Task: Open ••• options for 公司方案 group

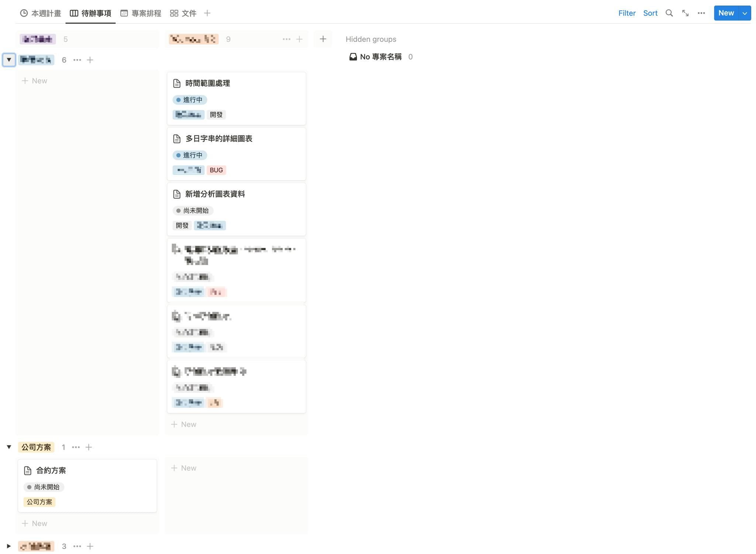Action: [x=76, y=447]
